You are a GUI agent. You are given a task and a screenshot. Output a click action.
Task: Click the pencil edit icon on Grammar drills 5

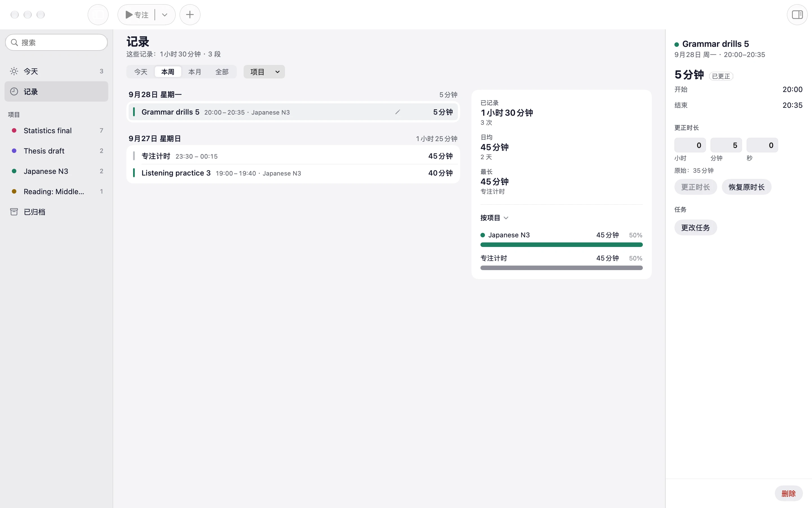(x=398, y=112)
